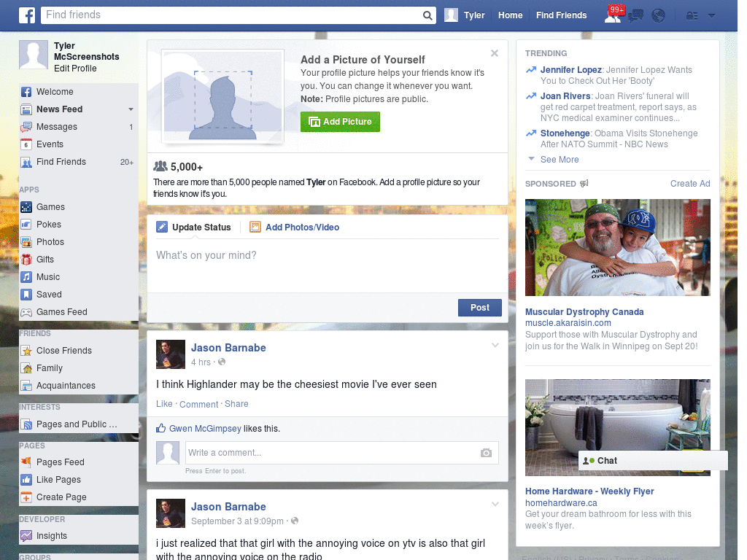Click Comment on the Highlander post

198,404
